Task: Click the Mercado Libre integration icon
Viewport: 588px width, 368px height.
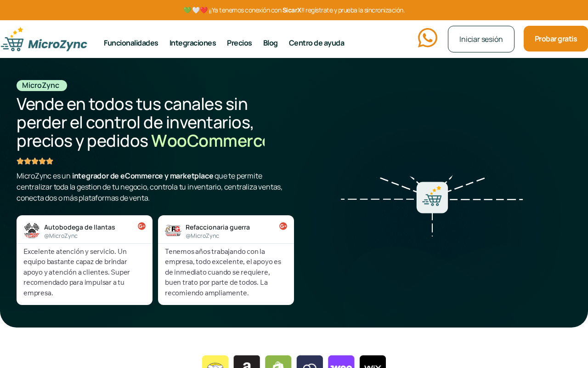Action: [215, 362]
